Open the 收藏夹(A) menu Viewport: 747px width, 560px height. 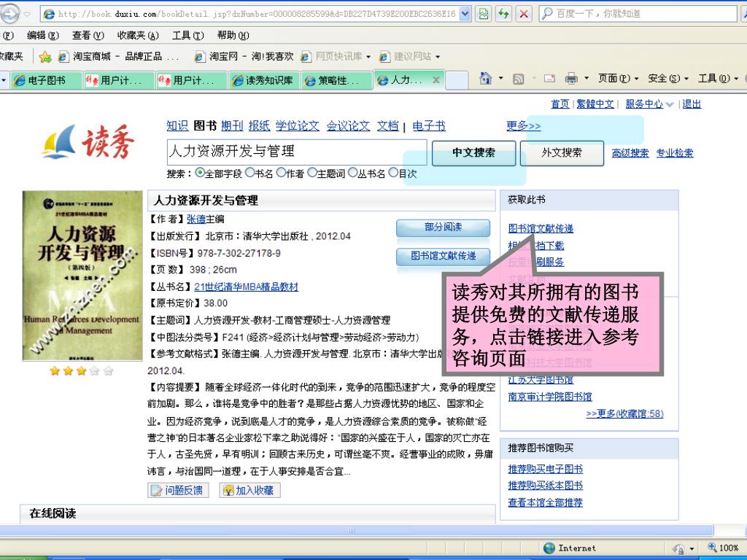pos(138,35)
